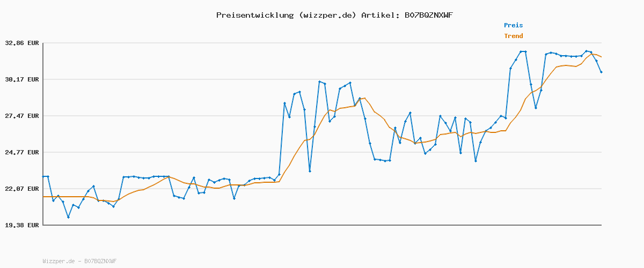Select the blue Preis legend label
Screen dimensions: 644x268
pos(513,25)
